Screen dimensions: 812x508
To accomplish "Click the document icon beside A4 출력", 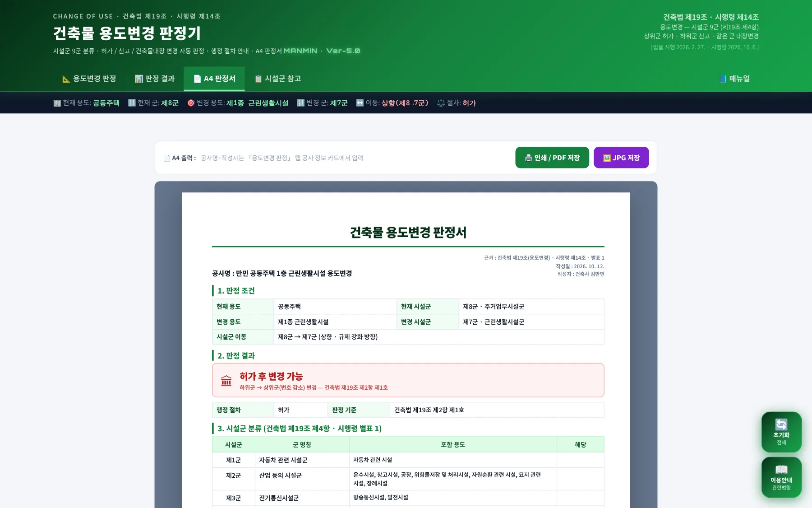I will 167,158.
